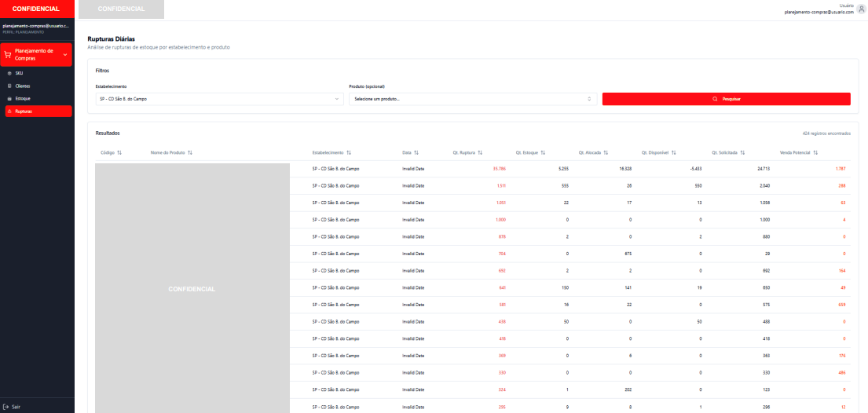Screen dimensions: 868x413
Task: Click the user avatar icon
Action: pos(861,9)
